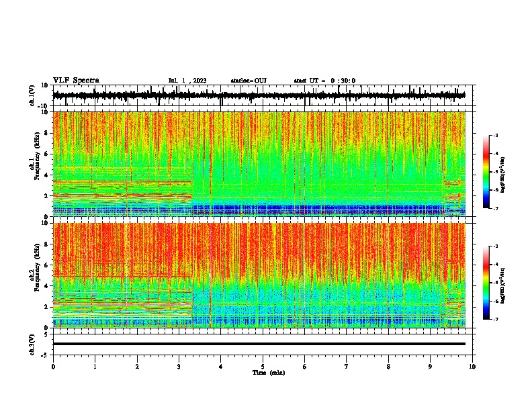Click the "VLF Spectra" title text

pyautogui.click(x=76, y=81)
